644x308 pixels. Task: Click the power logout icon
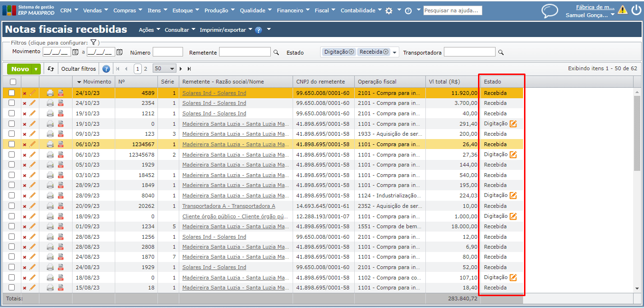(x=636, y=10)
